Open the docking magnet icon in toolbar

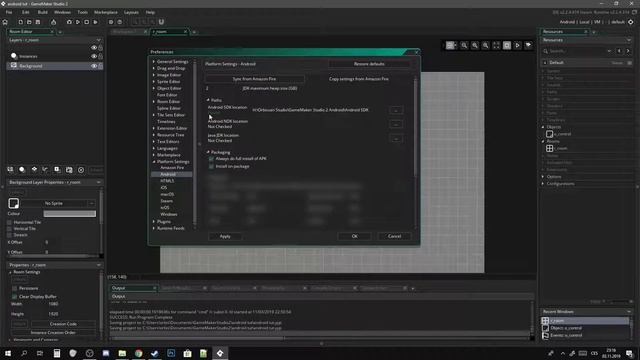point(161,22)
